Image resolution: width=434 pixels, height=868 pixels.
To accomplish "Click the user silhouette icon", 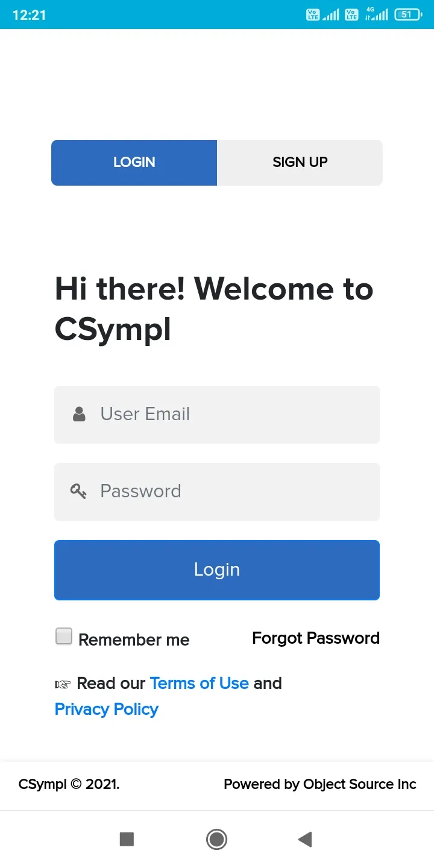I will (79, 414).
